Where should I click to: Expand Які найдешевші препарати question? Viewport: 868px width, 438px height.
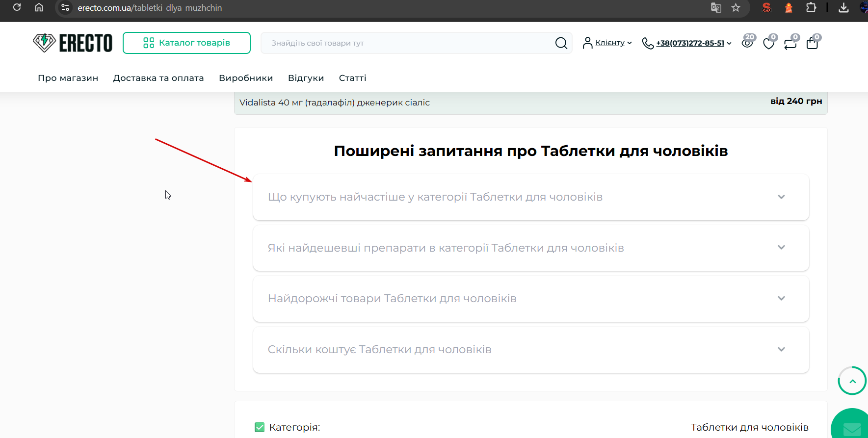(531, 248)
